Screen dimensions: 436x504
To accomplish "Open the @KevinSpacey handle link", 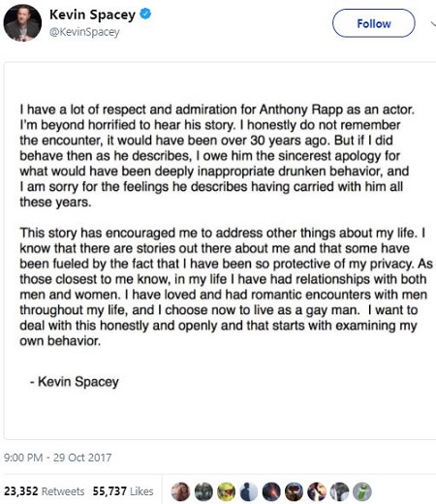I will click(84, 32).
